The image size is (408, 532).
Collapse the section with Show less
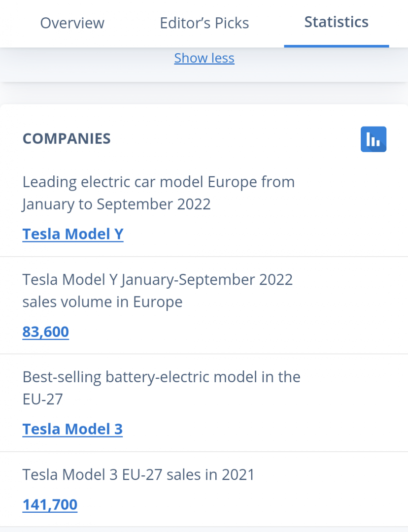204,58
